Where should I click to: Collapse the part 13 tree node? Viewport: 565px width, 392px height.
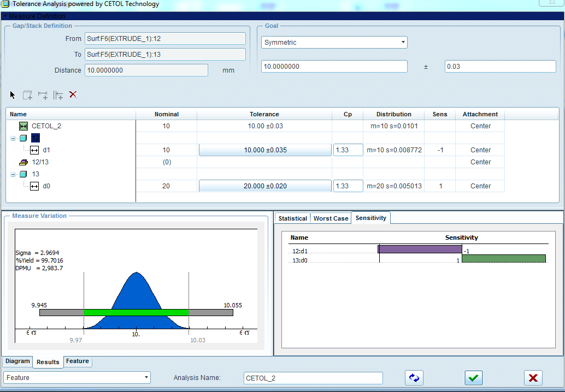click(x=13, y=174)
